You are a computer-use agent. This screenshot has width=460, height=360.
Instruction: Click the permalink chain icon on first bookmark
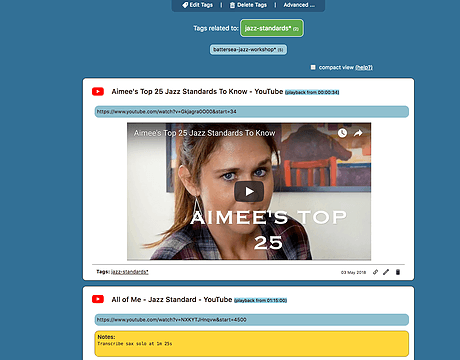coord(375,272)
